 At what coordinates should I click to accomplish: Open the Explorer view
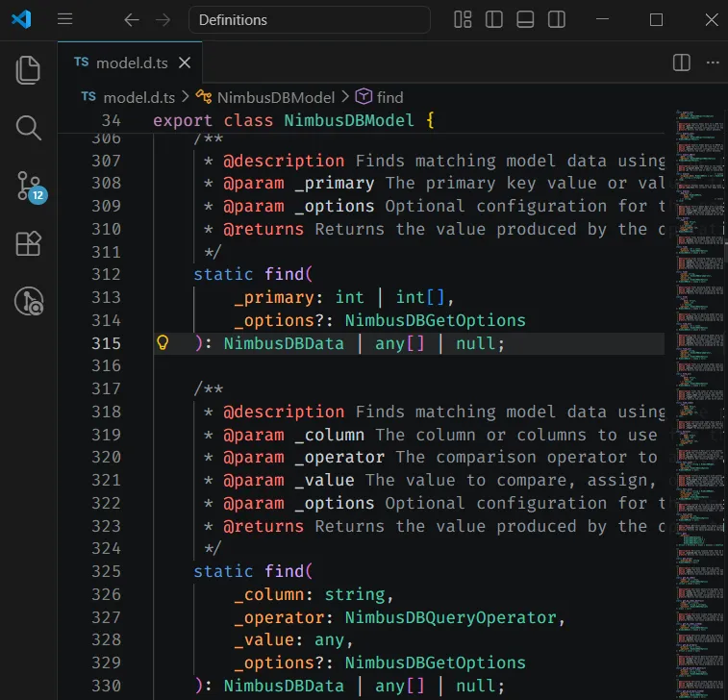(x=28, y=70)
